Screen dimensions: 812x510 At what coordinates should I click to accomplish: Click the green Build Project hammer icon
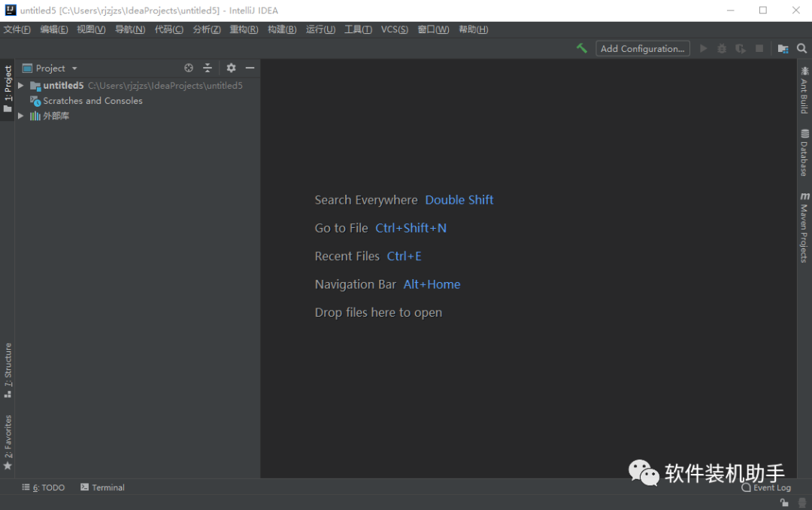tap(581, 48)
